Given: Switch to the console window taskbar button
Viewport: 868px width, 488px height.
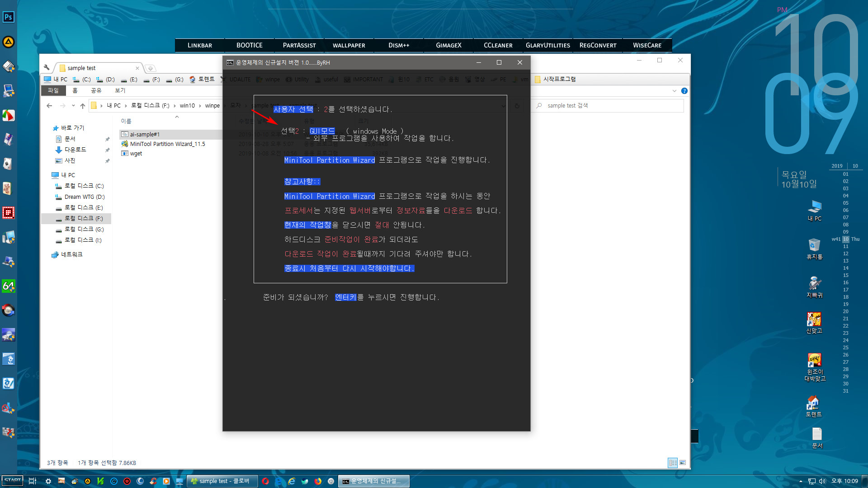Looking at the screenshot, I should pos(375,481).
